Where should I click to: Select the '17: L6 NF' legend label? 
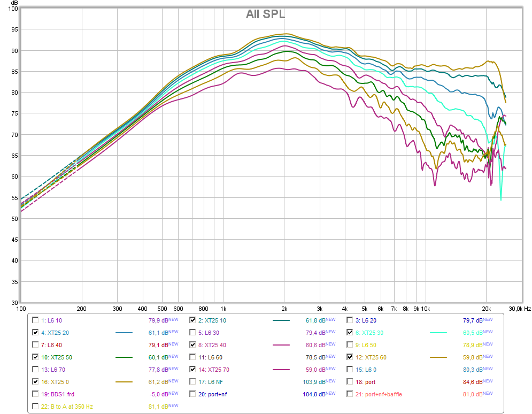click(211, 382)
